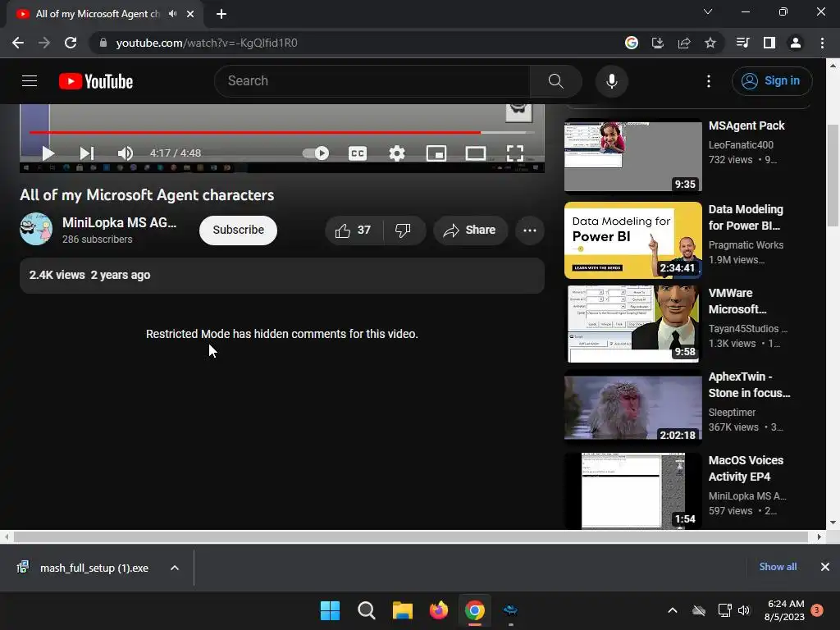Image resolution: width=840 pixels, height=630 pixels.
Task: Open Data Modeling for Power BI thumbnail
Action: click(x=632, y=240)
